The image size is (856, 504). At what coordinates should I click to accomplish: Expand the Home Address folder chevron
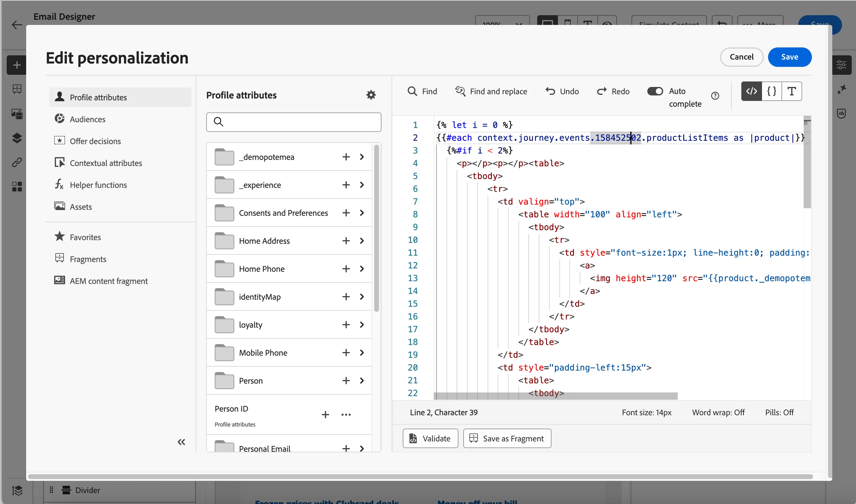click(362, 241)
